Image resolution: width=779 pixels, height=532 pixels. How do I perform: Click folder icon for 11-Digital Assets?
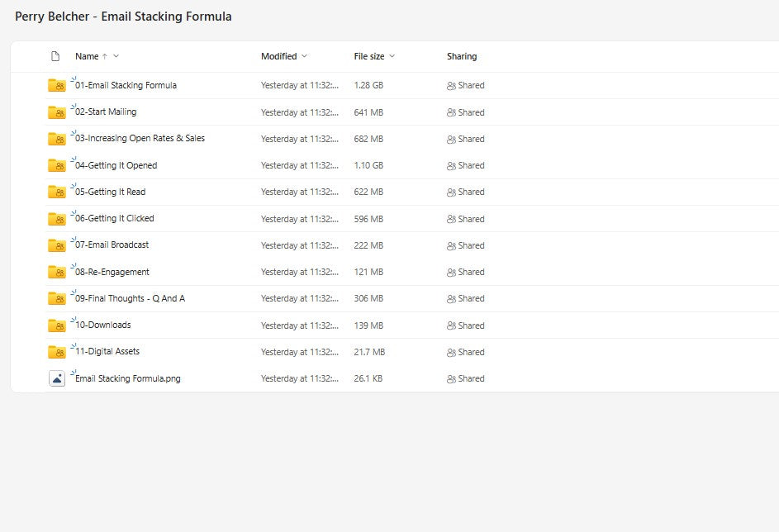57,352
